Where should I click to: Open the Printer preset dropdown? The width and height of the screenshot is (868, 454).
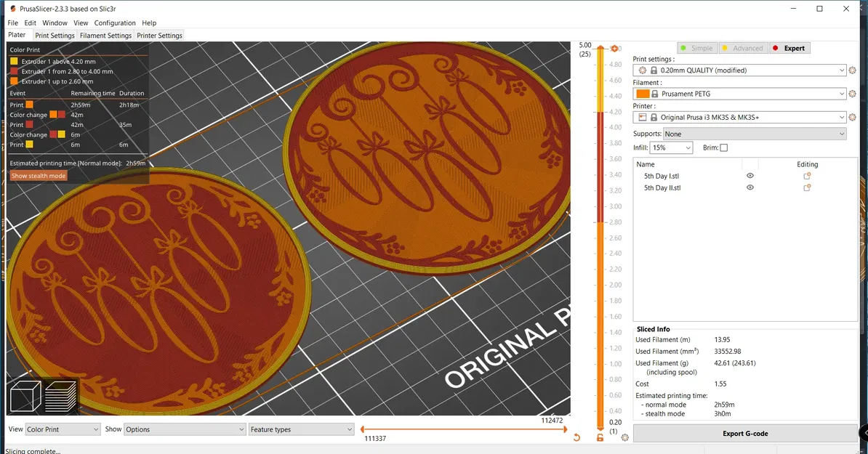740,117
